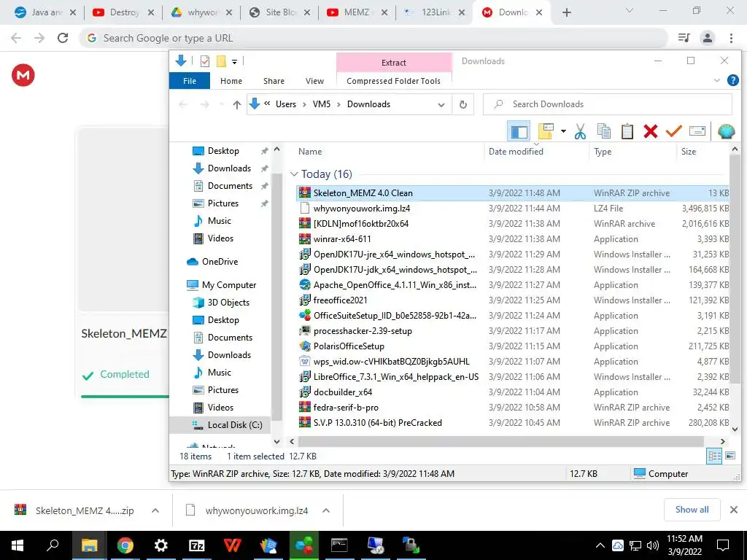Reload the Chrome page
The image size is (747, 560).
(x=63, y=38)
